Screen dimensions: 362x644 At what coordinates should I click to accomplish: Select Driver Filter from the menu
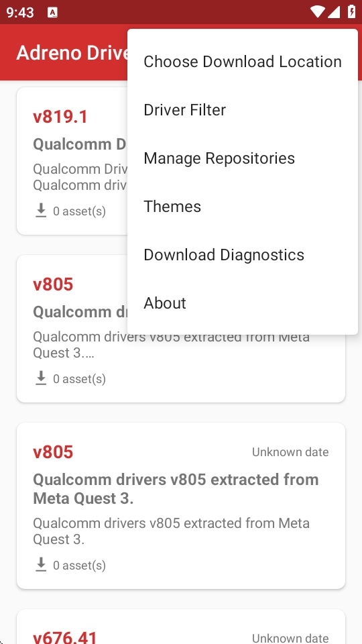pyautogui.click(x=243, y=109)
